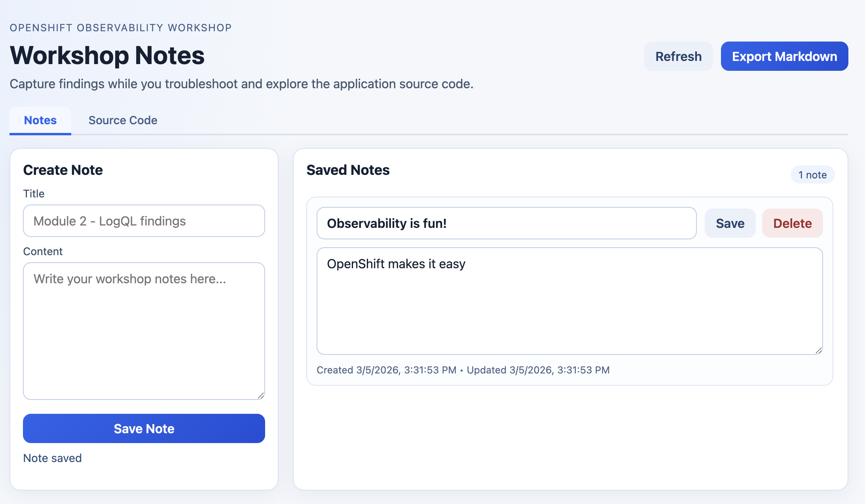
Task: Export notes as Markdown
Action: tap(784, 56)
